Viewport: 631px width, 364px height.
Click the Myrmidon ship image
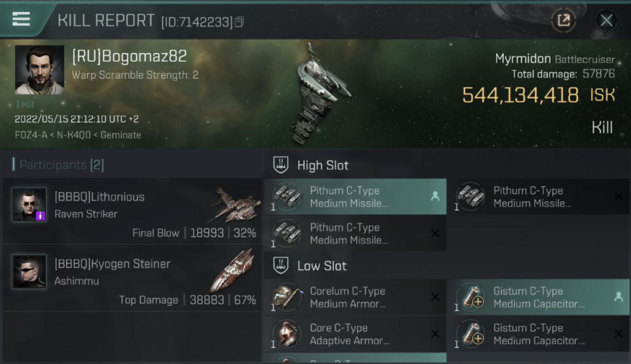point(318,93)
